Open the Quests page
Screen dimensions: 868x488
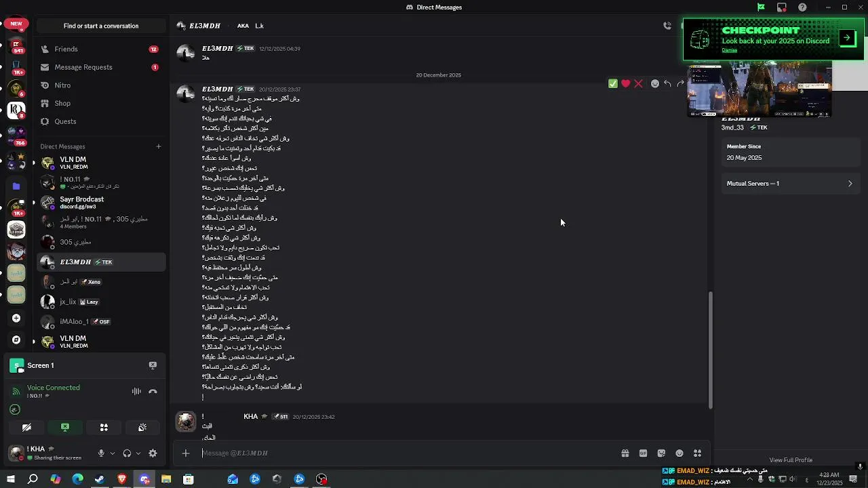coord(101,121)
